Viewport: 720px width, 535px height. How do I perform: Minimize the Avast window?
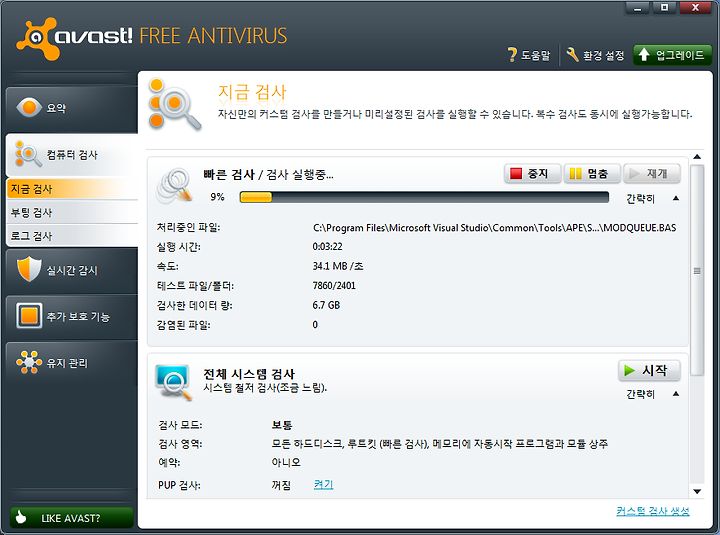coord(637,8)
